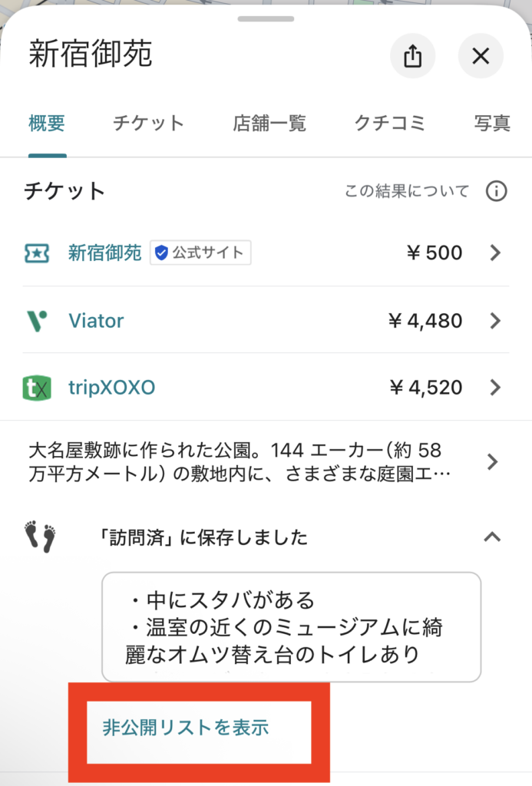Open the ¥500 official ticket chevron
Screen dimensions: 532x786
[495, 253]
